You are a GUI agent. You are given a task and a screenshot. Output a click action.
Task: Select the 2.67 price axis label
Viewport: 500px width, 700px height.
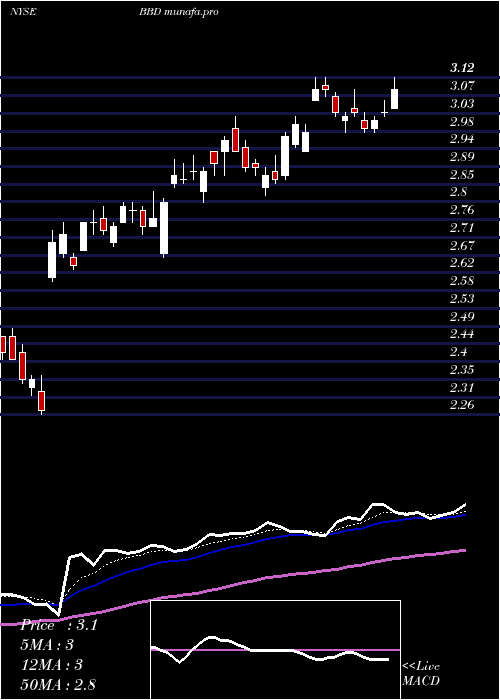462,245
